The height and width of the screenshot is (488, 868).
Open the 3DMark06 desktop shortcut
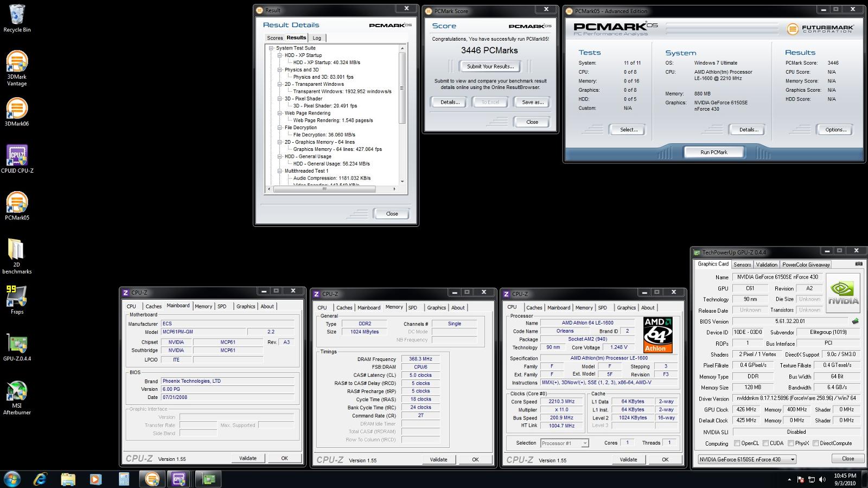(17, 112)
